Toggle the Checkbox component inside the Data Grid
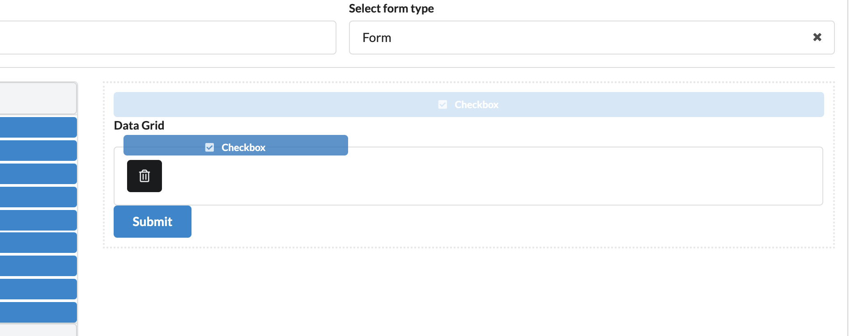This screenshot has height=336, width=868. (x=235, y=145)
